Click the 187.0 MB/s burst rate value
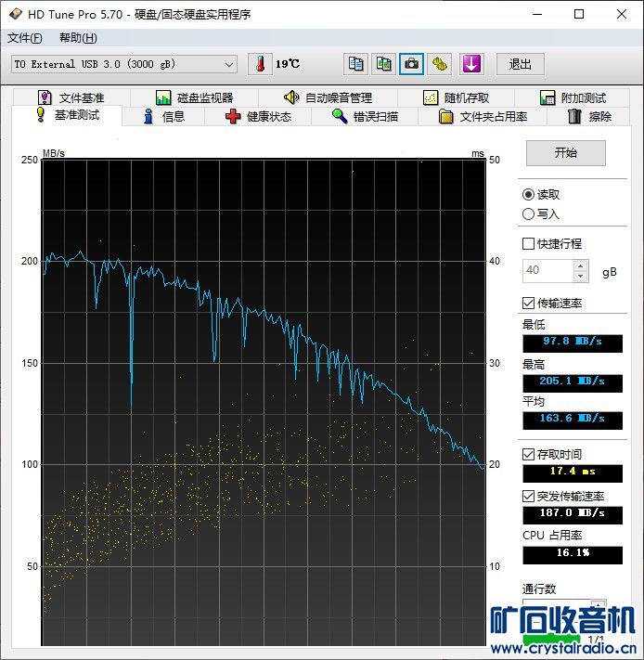Viewport: 644px width, 660px height. coord(573,515)
